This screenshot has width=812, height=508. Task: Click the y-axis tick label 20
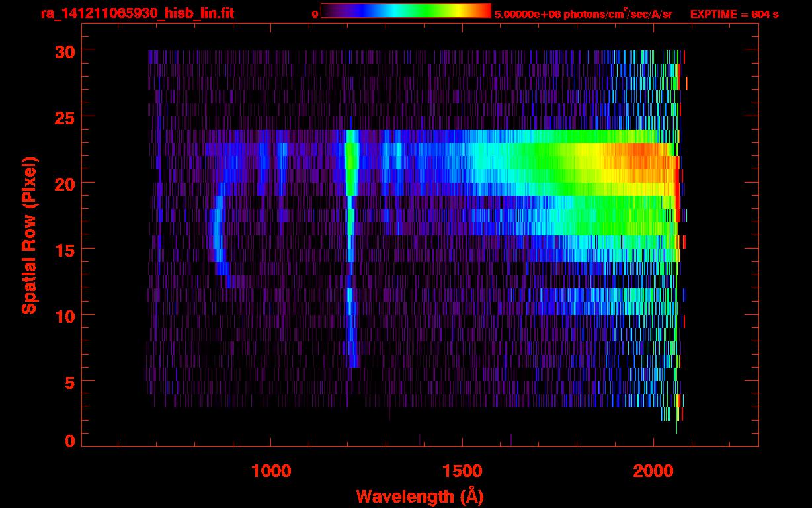click(65, 183)
